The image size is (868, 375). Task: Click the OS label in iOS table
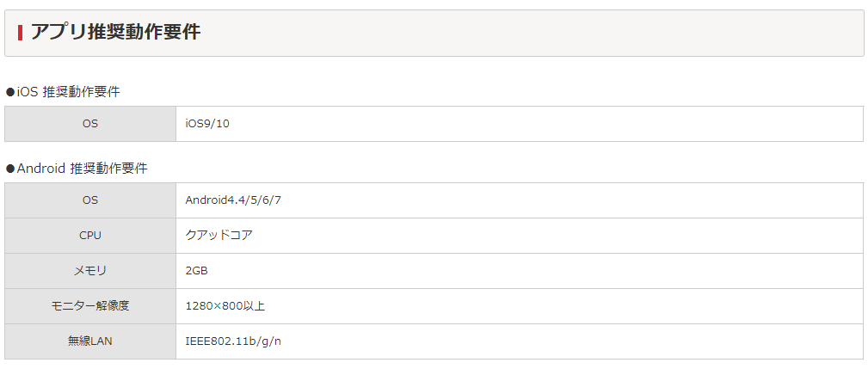90,124
